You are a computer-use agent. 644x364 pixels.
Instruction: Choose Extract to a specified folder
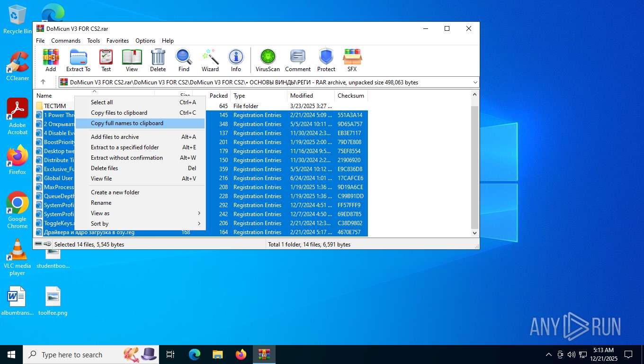point(140,147)
